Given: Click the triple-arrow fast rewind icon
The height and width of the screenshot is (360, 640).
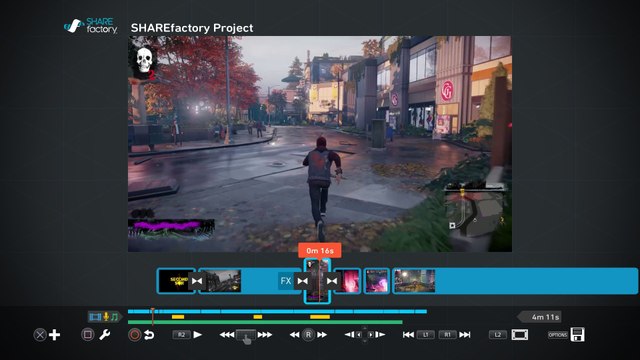Looking at the screenshot, I should [x=227, y=335].
